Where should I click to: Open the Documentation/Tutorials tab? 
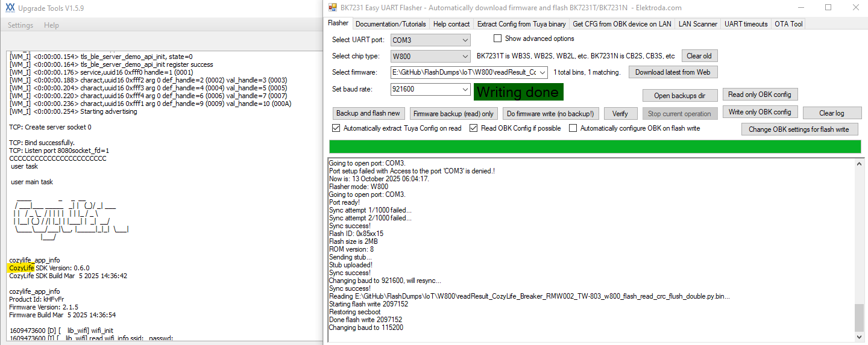point(391,24)
